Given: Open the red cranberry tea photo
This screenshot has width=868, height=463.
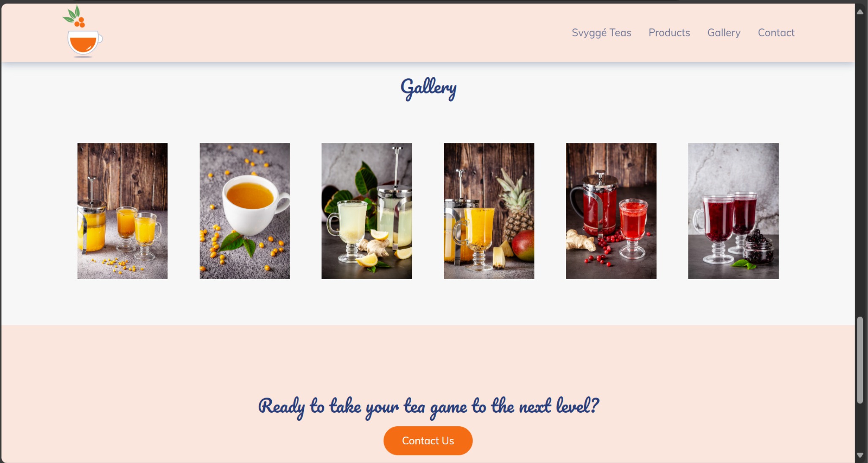Looking at the screenshot, I should pos(611,211).
